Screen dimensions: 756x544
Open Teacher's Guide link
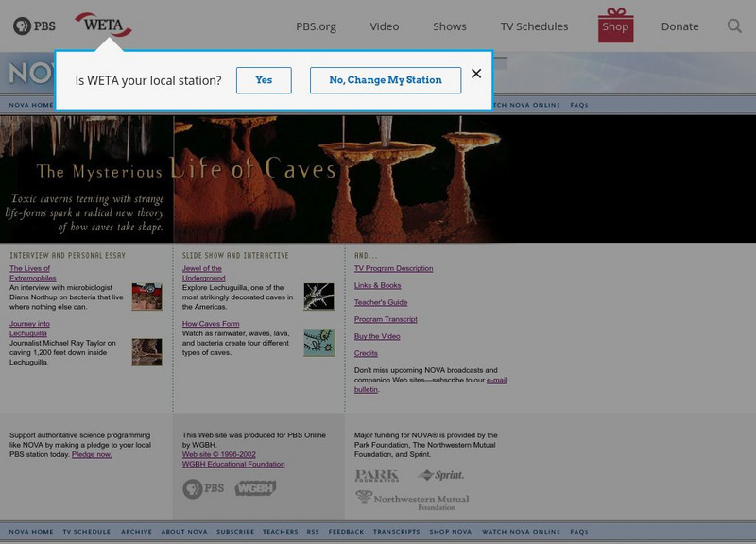click(x=381, y=302)
